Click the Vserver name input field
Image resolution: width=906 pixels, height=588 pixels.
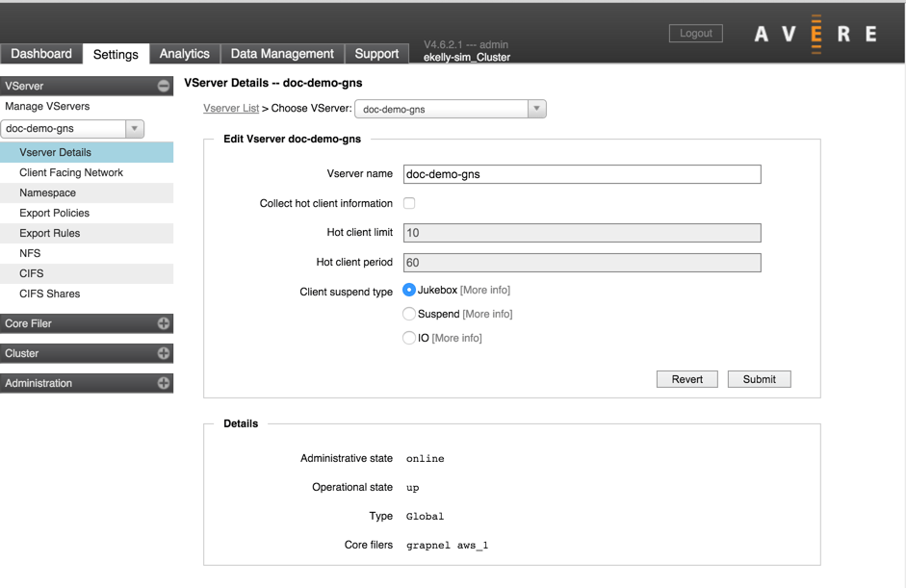[x=582, y=174]
